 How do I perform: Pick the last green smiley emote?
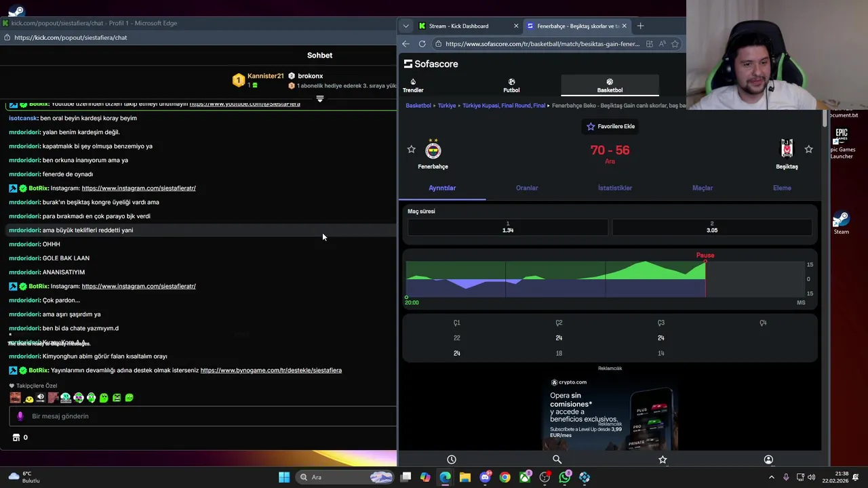(x=129, y=398)
